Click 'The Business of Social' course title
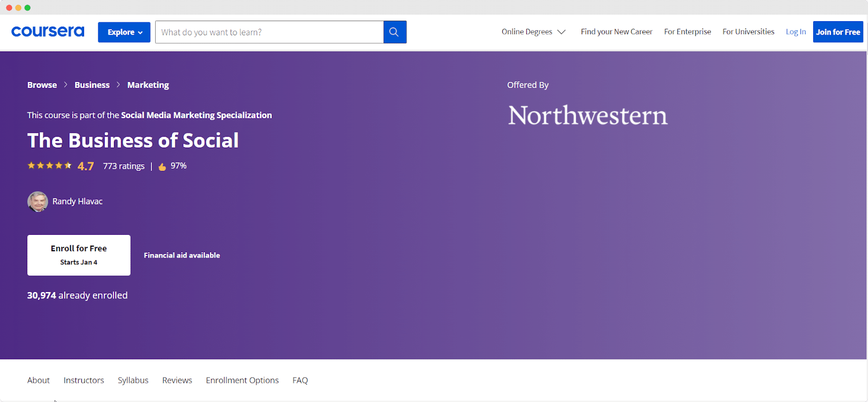 [133, 141]
